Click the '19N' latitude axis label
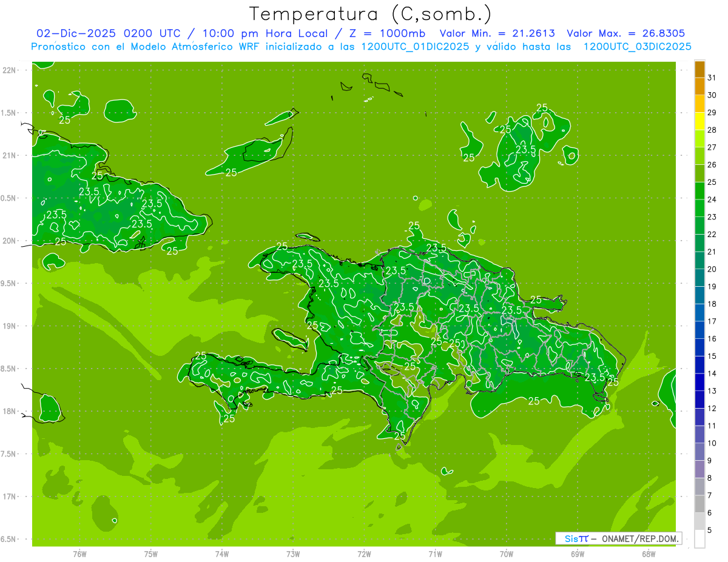Screen dimensions: 728x562 [x=9, y=326]
